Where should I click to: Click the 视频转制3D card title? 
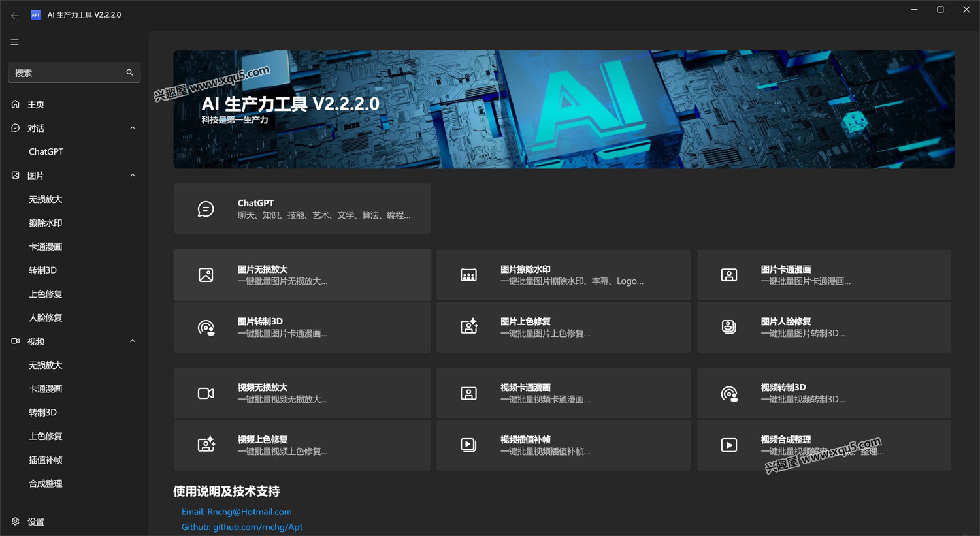coord(783,387)
